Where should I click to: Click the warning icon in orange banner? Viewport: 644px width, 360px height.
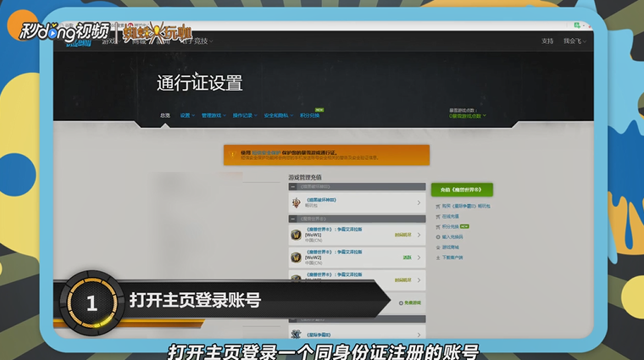pos(232,155)
